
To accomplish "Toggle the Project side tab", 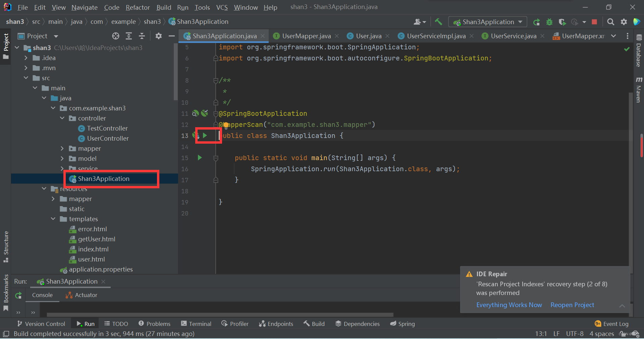I will (6, 46).
